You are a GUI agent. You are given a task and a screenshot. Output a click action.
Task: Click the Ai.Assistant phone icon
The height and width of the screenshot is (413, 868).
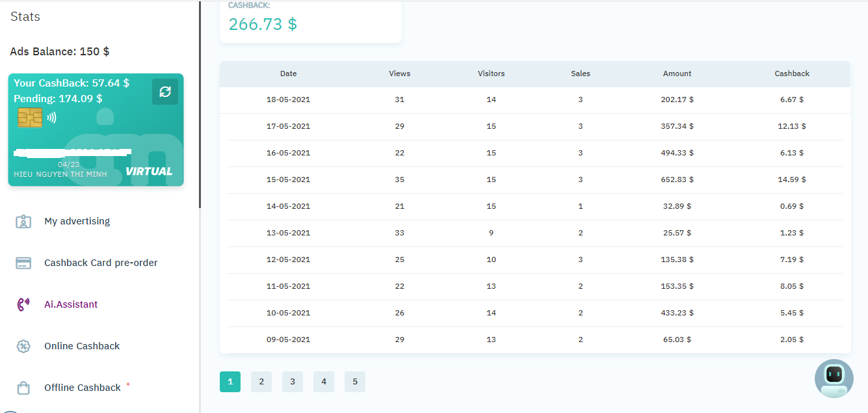[x=23, y=304]
